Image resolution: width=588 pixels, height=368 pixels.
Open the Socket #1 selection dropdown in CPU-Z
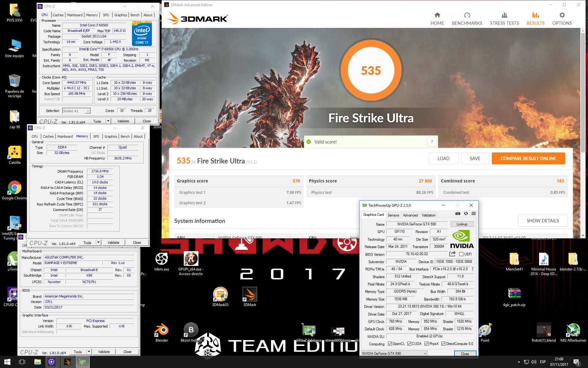[76, 111]
